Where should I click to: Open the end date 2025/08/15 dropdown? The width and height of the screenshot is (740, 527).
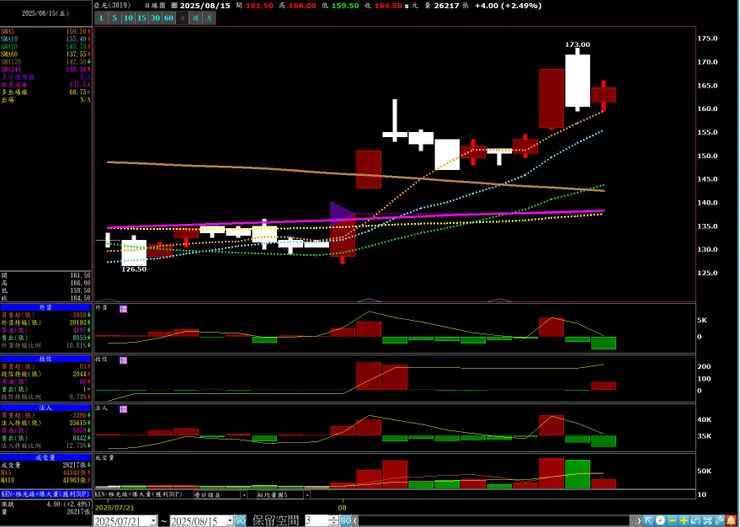coord(230,521)
